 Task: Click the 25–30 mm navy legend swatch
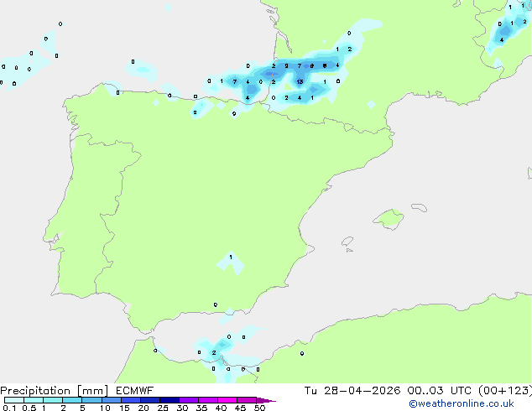170,400
